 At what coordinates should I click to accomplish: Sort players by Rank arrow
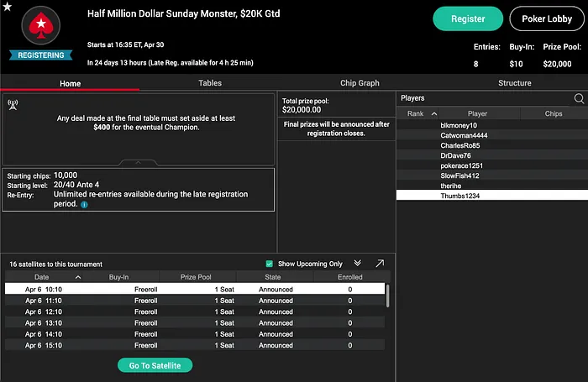click(434, 113)
